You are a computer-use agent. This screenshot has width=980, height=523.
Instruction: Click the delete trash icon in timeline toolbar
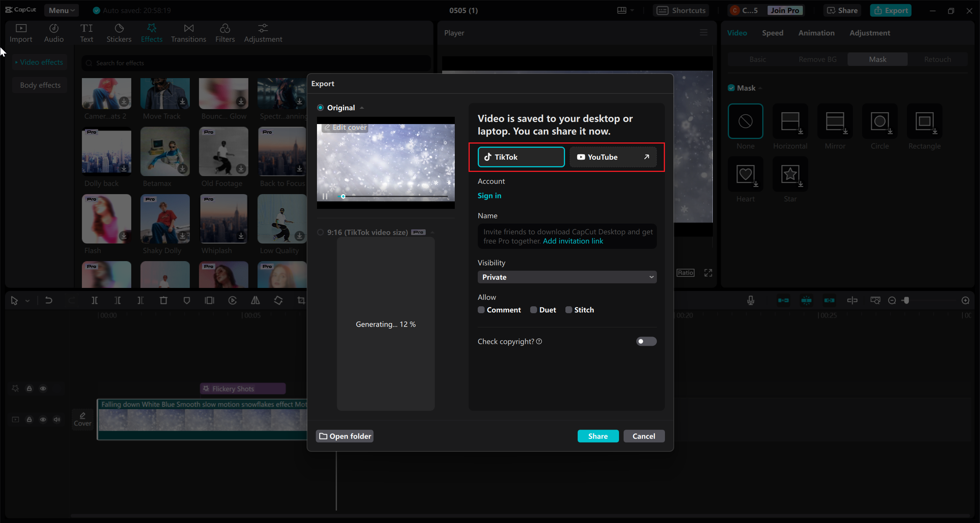pyautogui.click(x=163, y=301)
